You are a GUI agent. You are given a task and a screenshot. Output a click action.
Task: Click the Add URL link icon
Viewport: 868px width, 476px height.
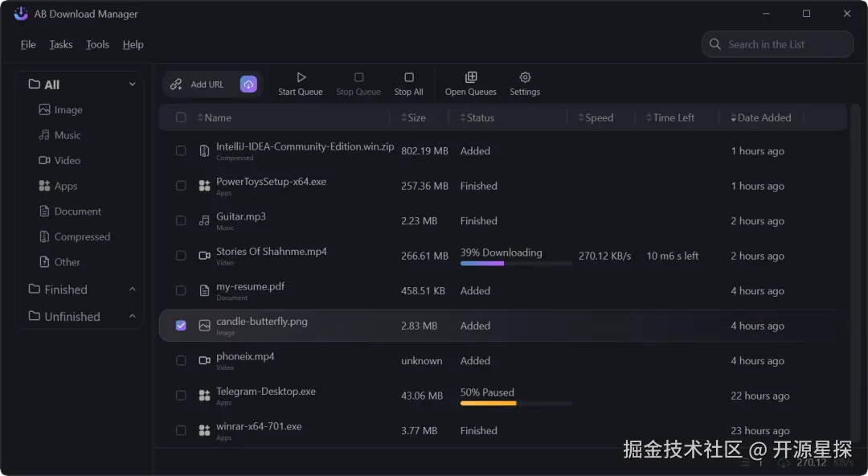tap(177, 84)
